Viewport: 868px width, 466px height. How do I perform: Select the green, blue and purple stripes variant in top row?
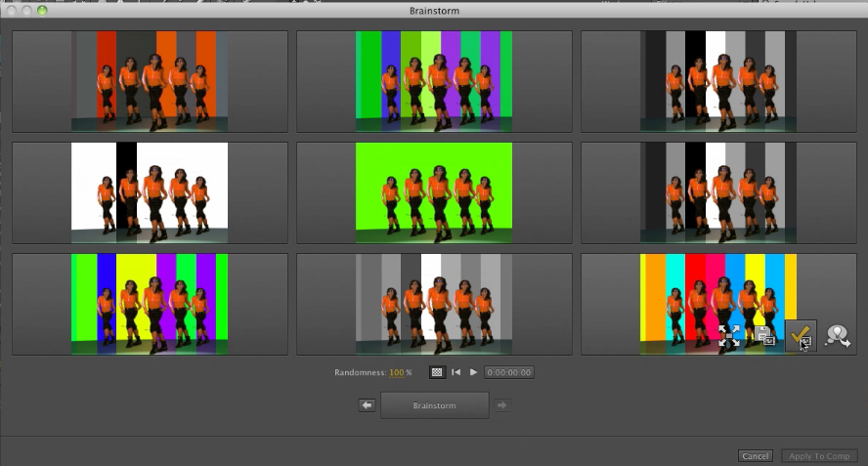coord(434,81)
